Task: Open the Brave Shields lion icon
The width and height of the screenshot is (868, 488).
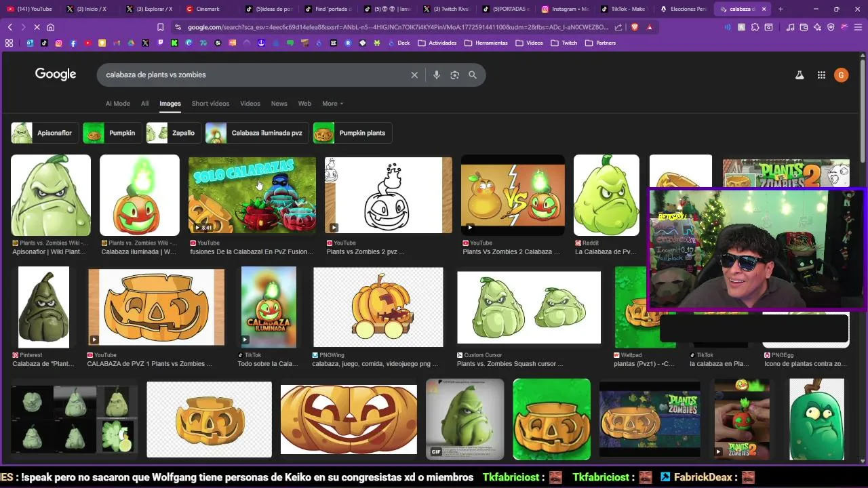Action: coord(635,27)
